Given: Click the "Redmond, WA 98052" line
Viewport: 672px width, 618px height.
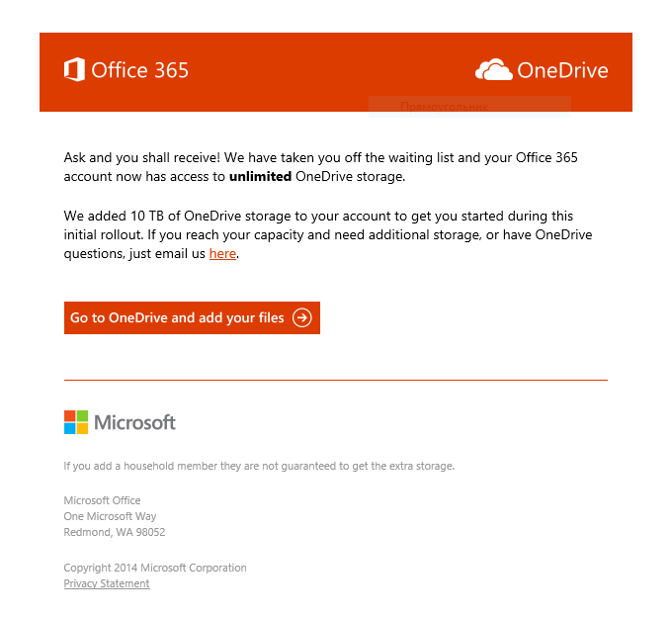Looking at the screenshot, I should point(115,532).
